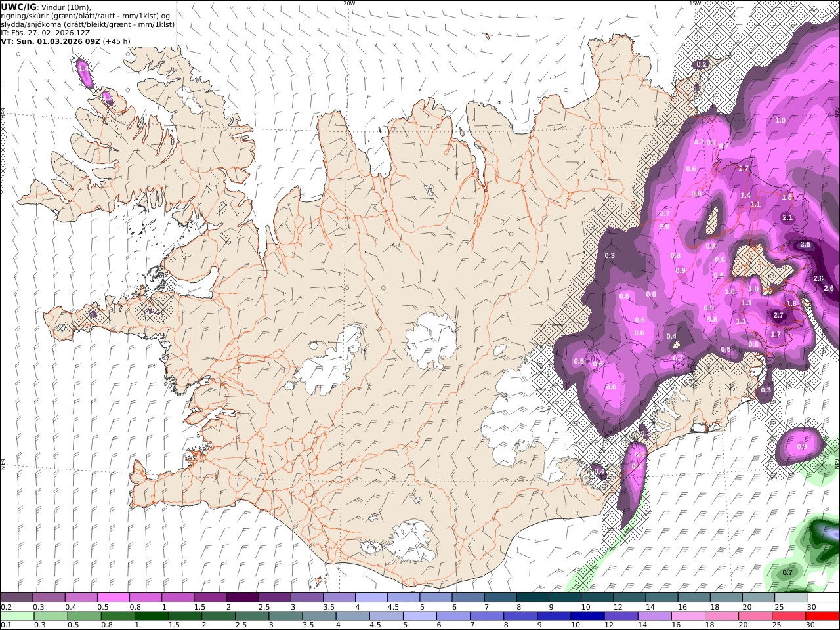Image resolution: width=840 pixels, height=630 pixels.
Task: Pick the grey-green 3–3.5 rain legend swatch
Action: [x=285, y=616]
